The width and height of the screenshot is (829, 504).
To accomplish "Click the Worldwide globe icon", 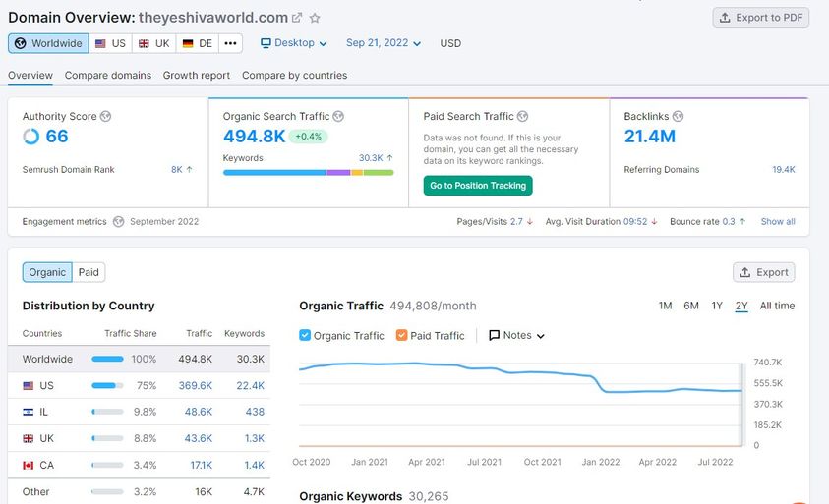I will pos(20,43).
